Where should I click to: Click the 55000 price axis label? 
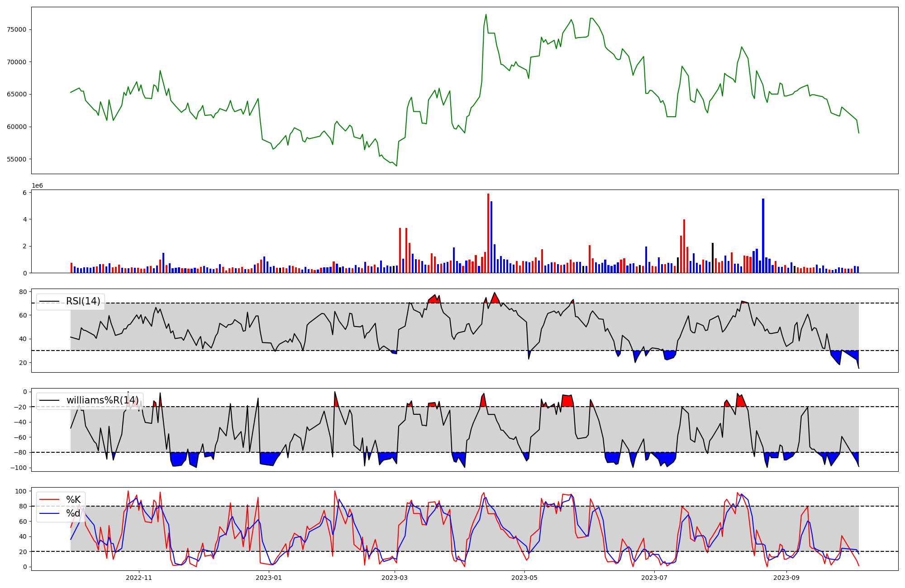pyautogui.click(x=17, y=159)
